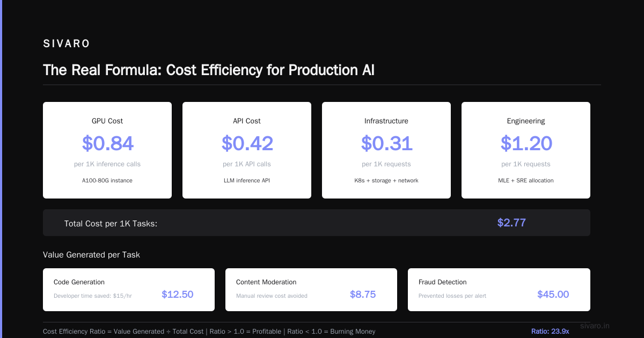Click the Fraud Detection card title
The image size is (644, 338).
coord(443,282)
